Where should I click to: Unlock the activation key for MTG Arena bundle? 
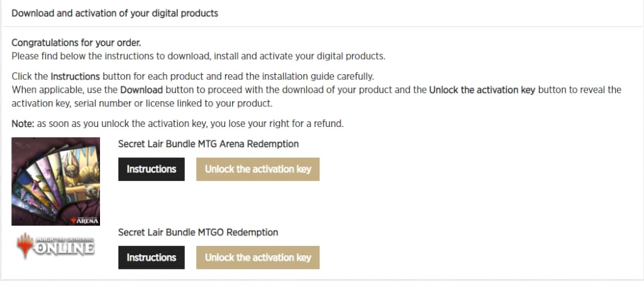(258, 169)
